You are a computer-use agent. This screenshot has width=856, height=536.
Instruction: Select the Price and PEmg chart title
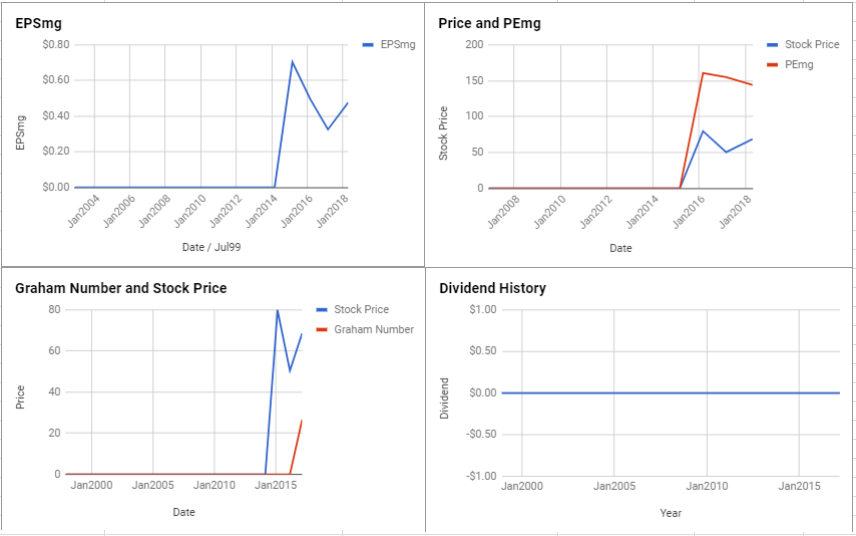pos(489,23)
